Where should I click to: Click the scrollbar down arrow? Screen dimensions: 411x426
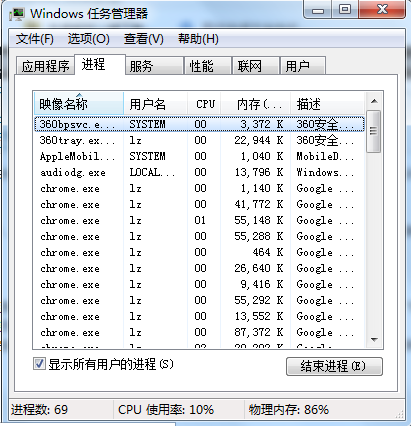374,340
